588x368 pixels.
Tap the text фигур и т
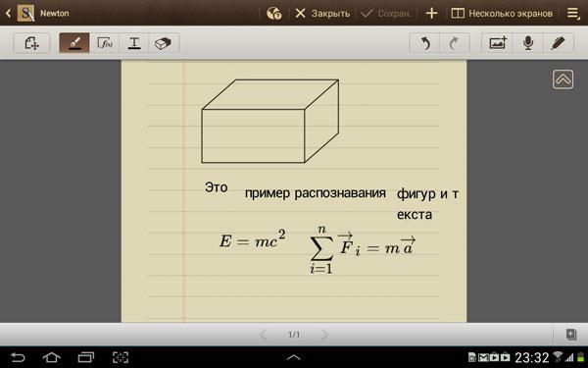(x=427, y=194)
